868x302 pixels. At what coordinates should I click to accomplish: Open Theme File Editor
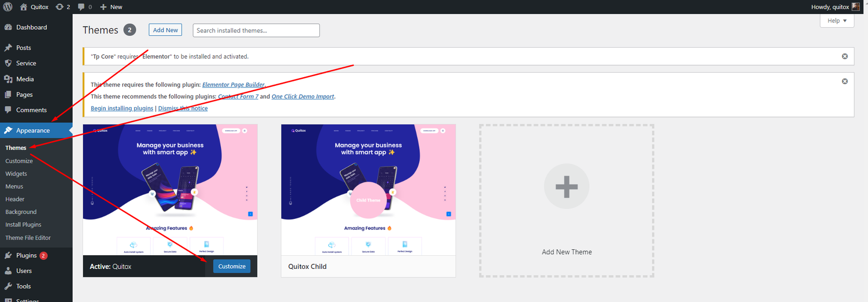pyautogui.click(x=28, y=238)
